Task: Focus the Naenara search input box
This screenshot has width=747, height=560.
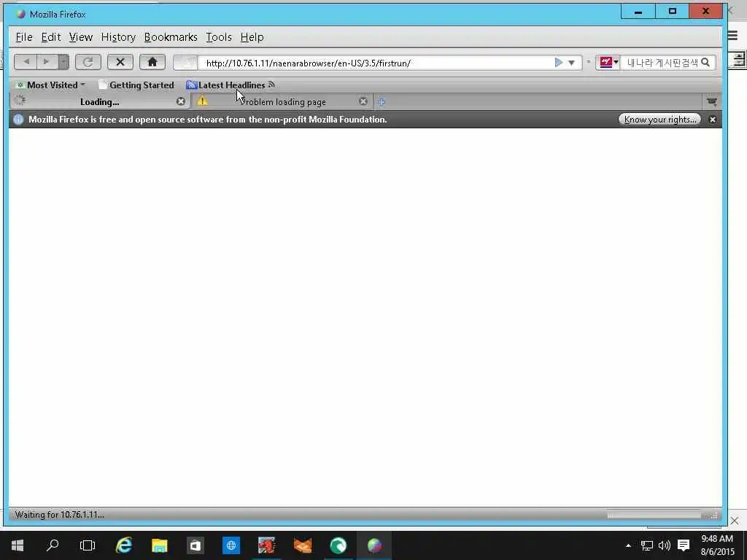Action: tap(661, 63)
